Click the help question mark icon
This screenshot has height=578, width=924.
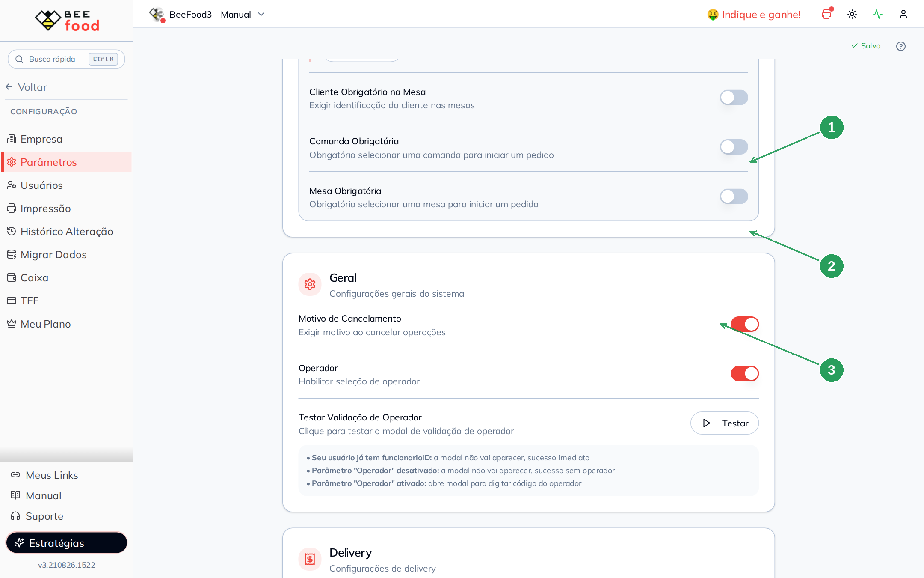[901, 46]
